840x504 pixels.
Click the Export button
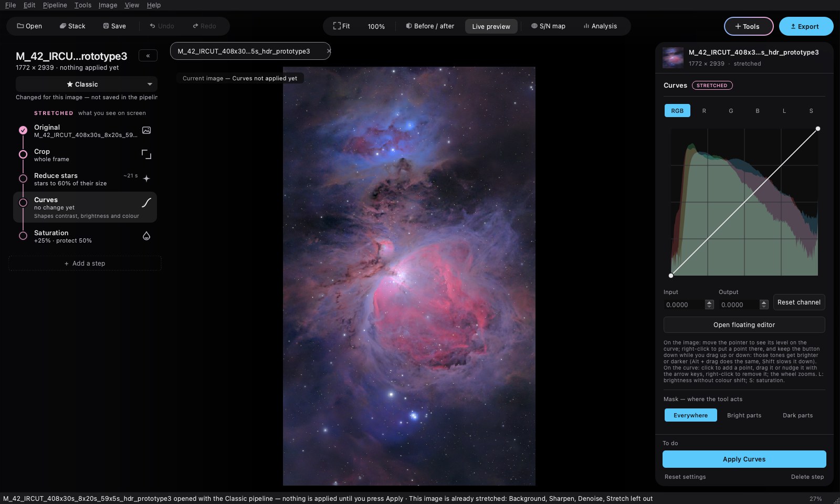click(x=806, y=26)
